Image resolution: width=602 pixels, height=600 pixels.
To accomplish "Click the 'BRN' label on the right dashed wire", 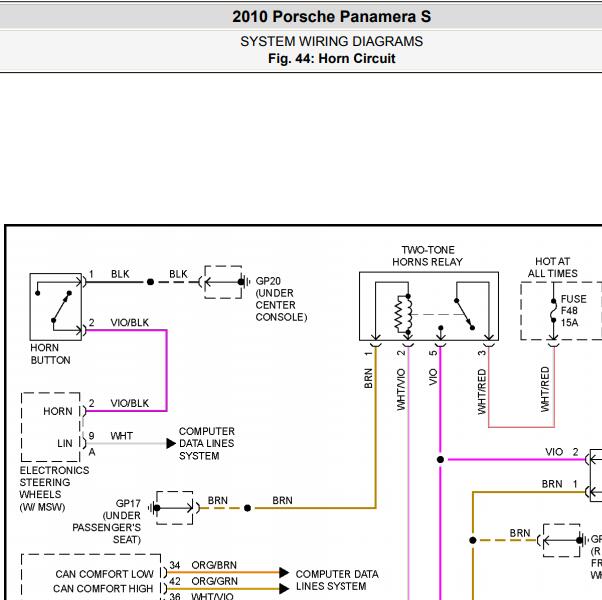I will 520,533.
